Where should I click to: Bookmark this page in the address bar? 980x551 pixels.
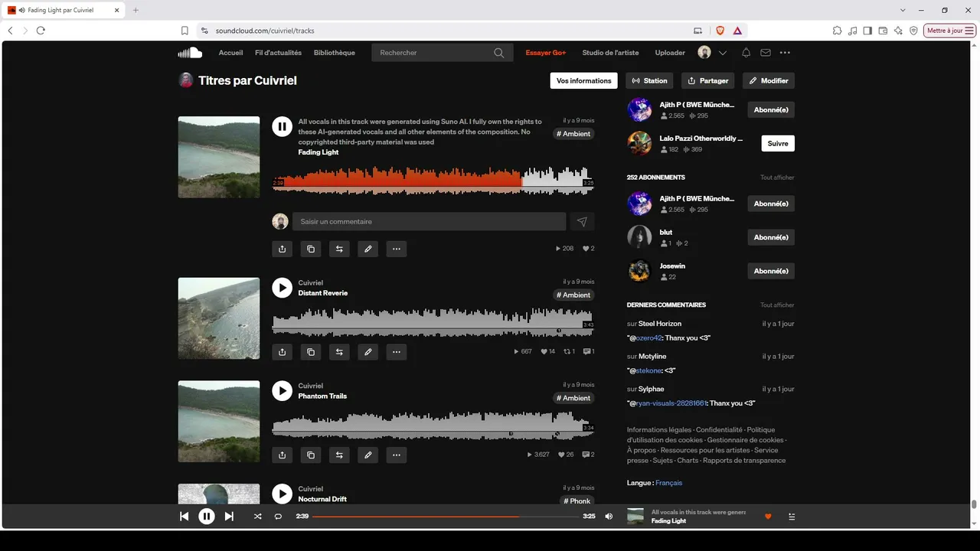click(x=185, y=31)
